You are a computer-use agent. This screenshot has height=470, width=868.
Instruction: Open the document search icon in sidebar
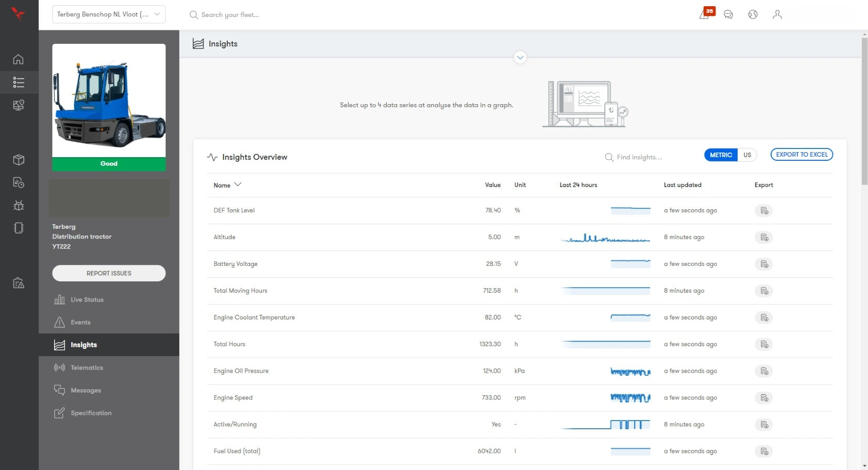tap(19, 182)
